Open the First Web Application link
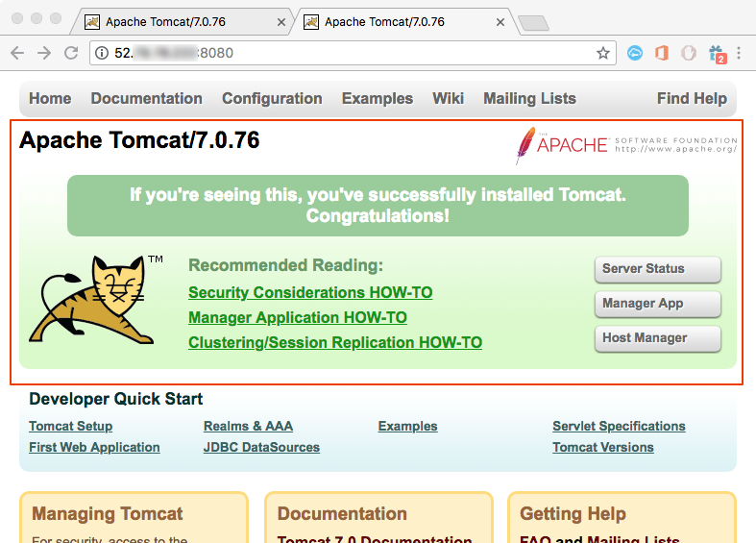Screen dimensions: 756x543 (94, 448)
